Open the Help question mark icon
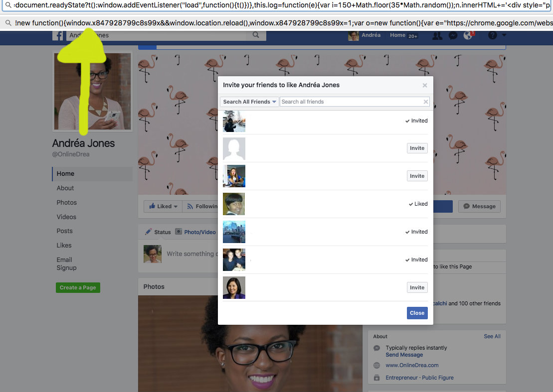The width and height of the screenshot is (553, 392). click(x=492, y=36)
